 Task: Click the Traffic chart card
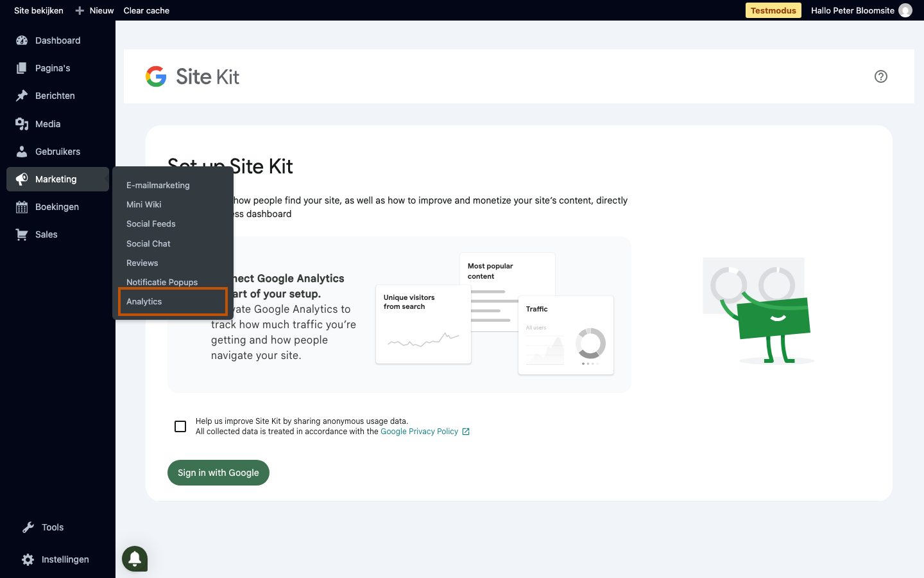pos(566,335)
